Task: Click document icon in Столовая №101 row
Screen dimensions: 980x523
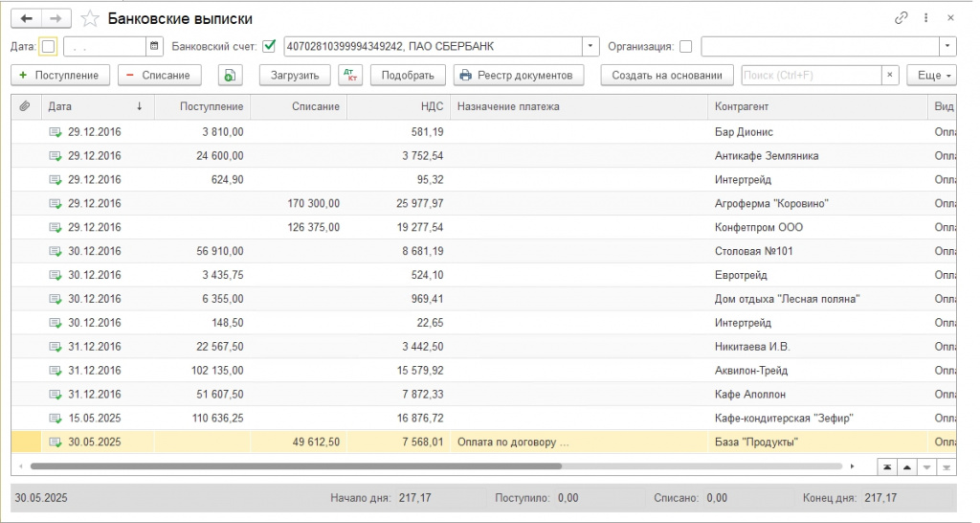Action: (x=56, y=251)
